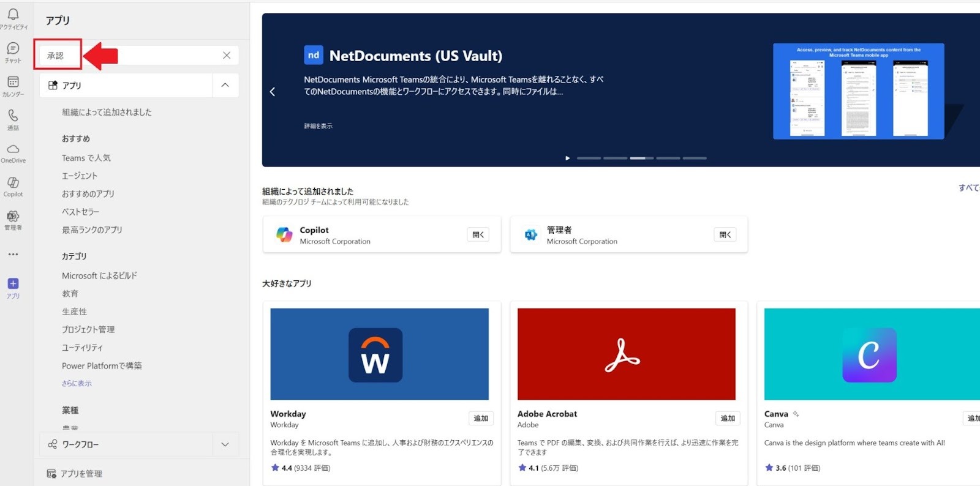
Task: Open the NetDocuments banner preview image
Action: (x=858, y=91)
